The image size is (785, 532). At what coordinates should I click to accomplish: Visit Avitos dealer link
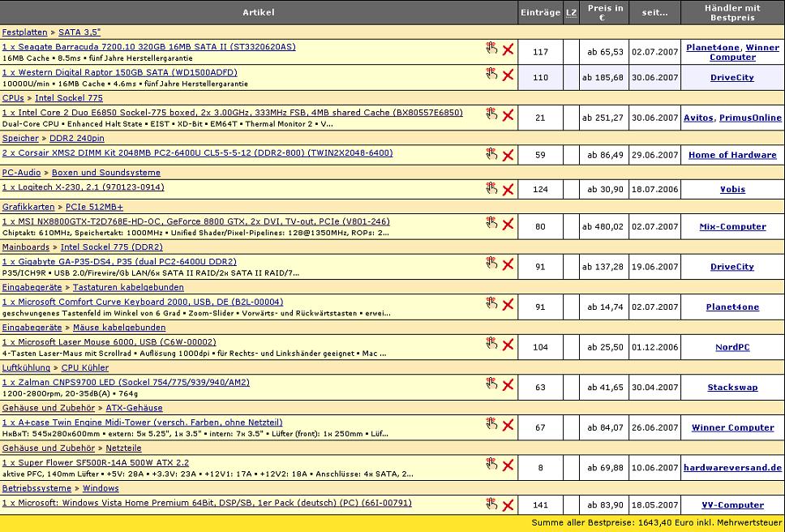pyautogui.click(x=698, y=118)
